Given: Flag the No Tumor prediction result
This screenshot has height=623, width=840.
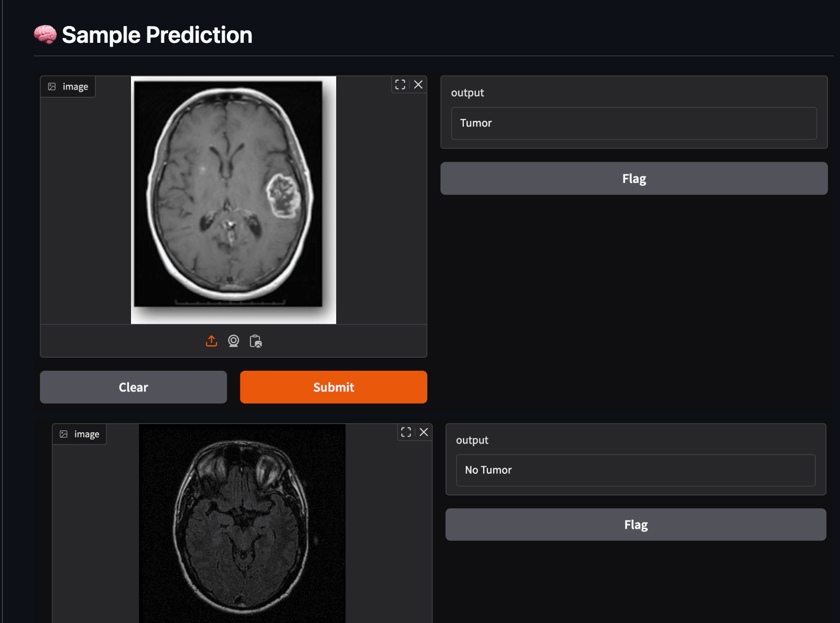Looking at the screenshot, I should point(636,525).
